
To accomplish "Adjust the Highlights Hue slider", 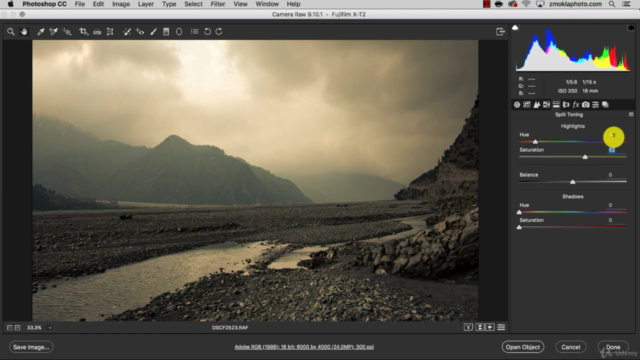I will (x=535, y=142).
